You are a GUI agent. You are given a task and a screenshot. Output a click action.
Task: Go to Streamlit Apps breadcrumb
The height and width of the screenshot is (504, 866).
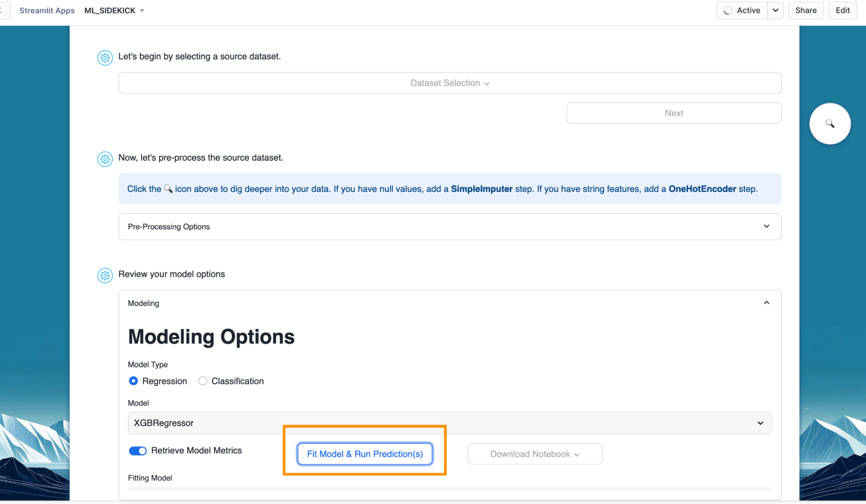click(x=47, y=10)
